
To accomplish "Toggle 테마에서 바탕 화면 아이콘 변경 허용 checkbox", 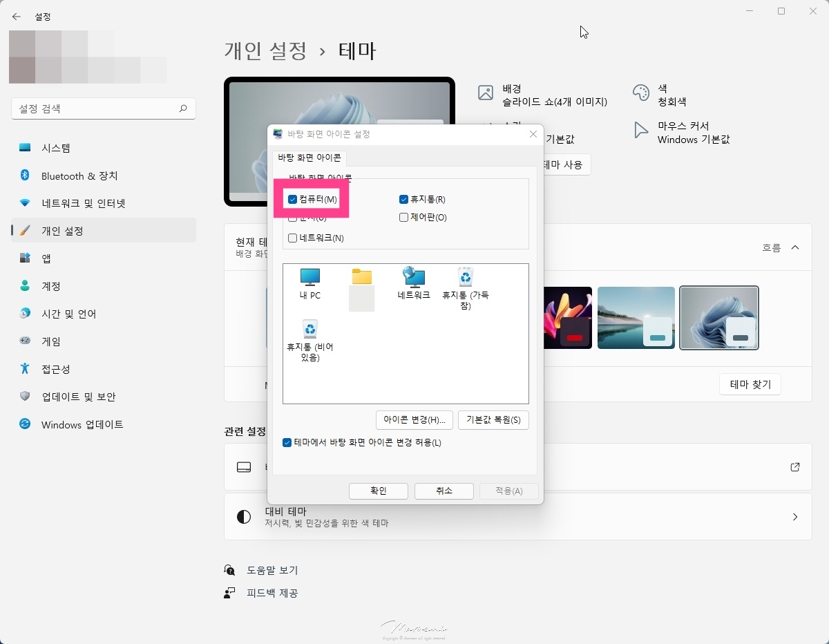I will (287, 442).
